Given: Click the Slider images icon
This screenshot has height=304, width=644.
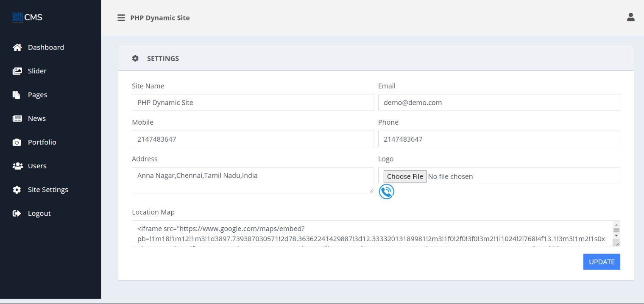Looking at the screenshot, I should pyautogui.click(x=17, y=71).
